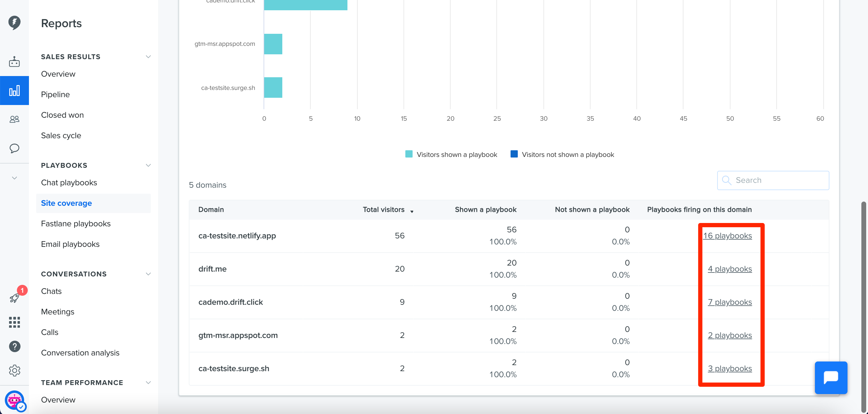The image size is (868, 414).
Task: Open Chat playbooks report
Action: 69,183
